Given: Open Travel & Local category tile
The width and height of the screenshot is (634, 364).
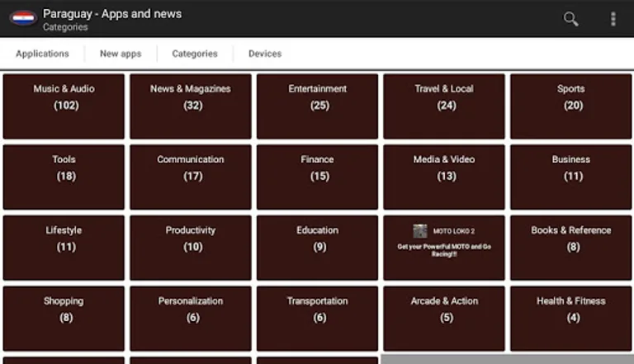Looking at the screenshot, I should point(444,106).
